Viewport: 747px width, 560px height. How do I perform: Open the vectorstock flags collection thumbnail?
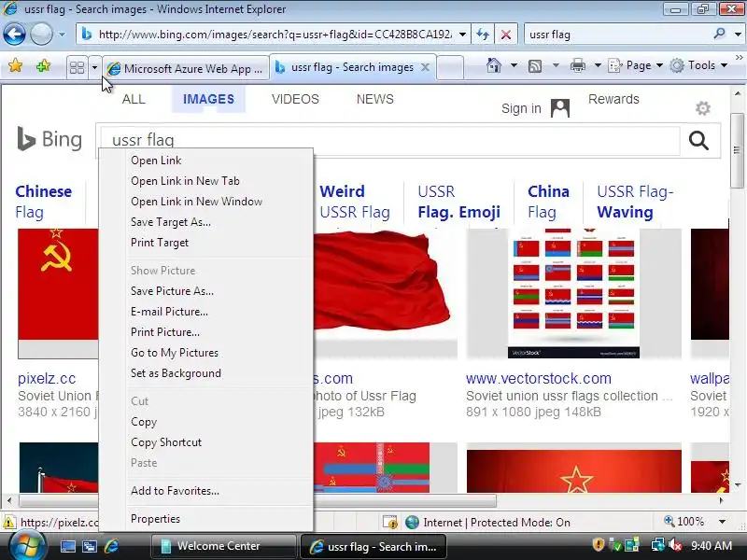pos(573,293)
